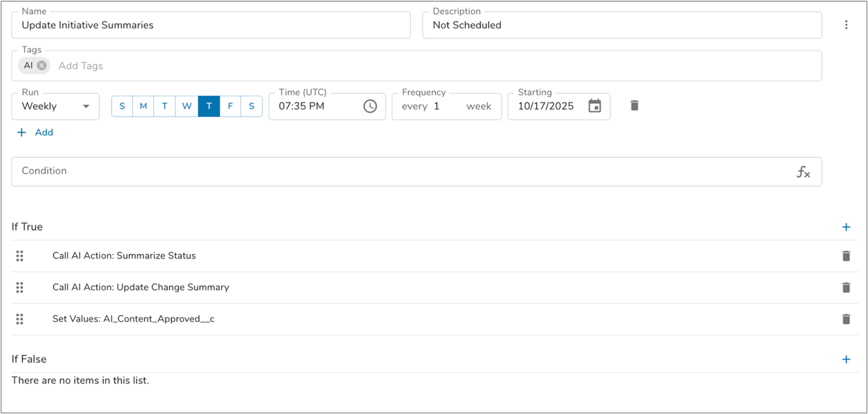This screenshot has height=414, width=868.
Task: Add a new If False action
Action: (846, 360)
